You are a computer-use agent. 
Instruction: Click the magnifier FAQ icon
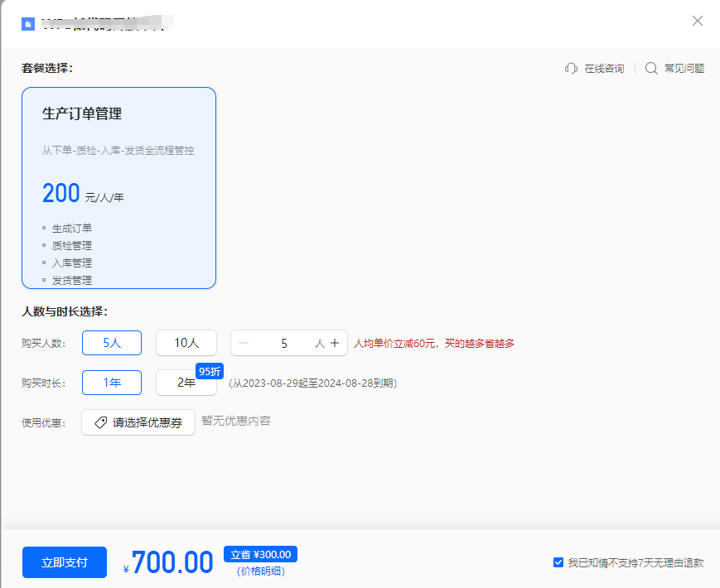point(651,69)
